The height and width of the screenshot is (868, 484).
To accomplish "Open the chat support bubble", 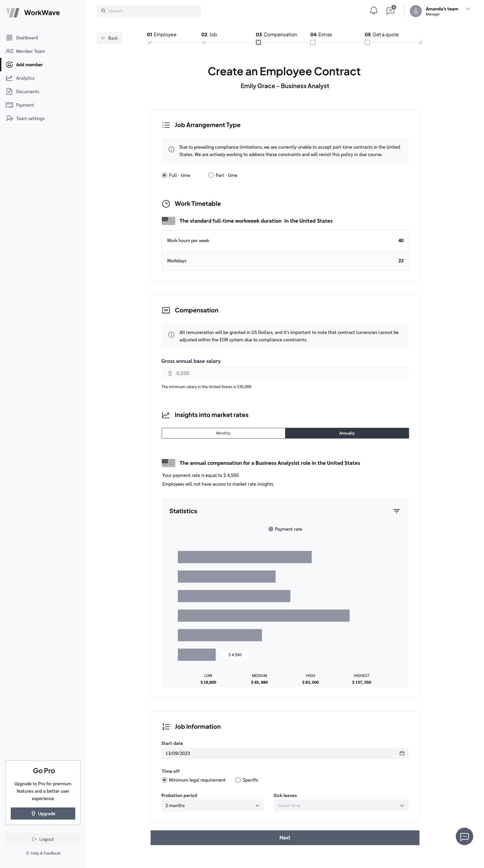I will click(464, 836).
